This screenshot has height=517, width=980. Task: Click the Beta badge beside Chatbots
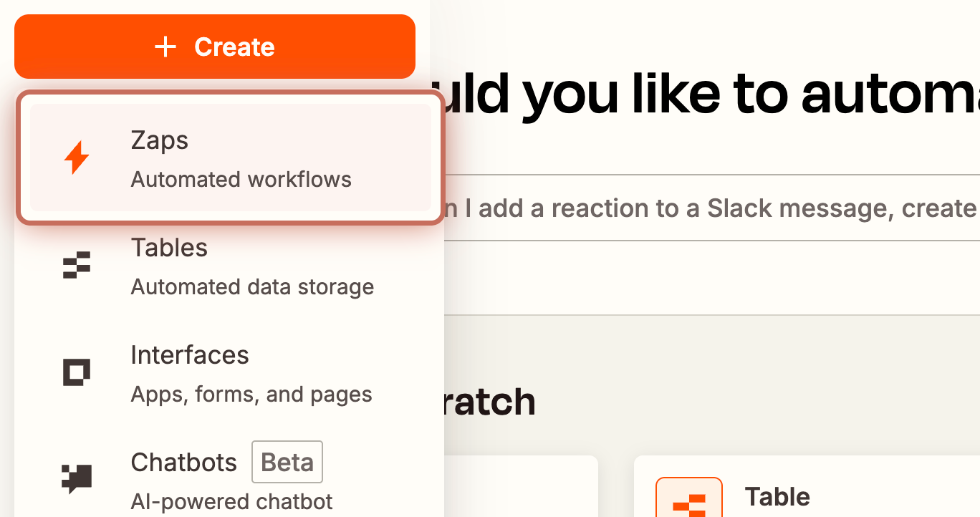point(287,463)
